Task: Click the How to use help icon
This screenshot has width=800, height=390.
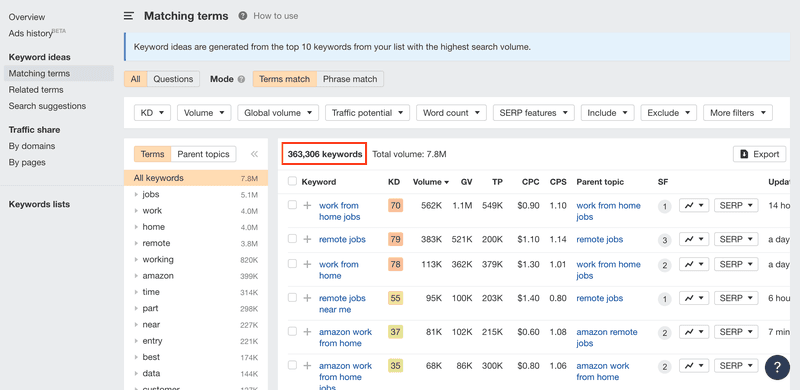Action: (243, 16)
